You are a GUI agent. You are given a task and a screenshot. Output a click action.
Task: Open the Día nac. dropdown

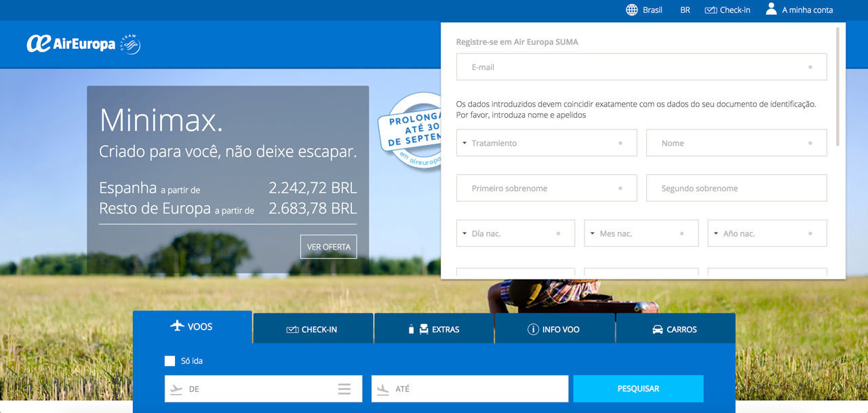[x=515, y=233]
